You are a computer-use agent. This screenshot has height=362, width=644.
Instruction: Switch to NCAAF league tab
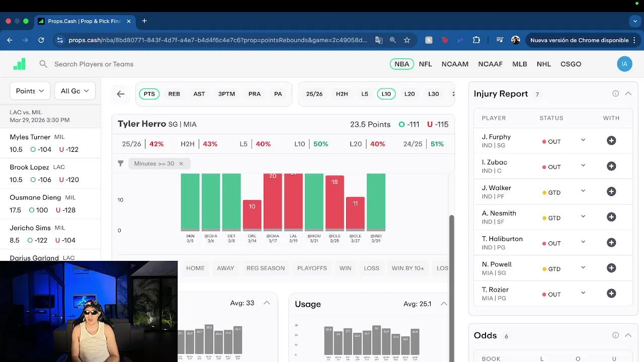click(x=491, y=64)
